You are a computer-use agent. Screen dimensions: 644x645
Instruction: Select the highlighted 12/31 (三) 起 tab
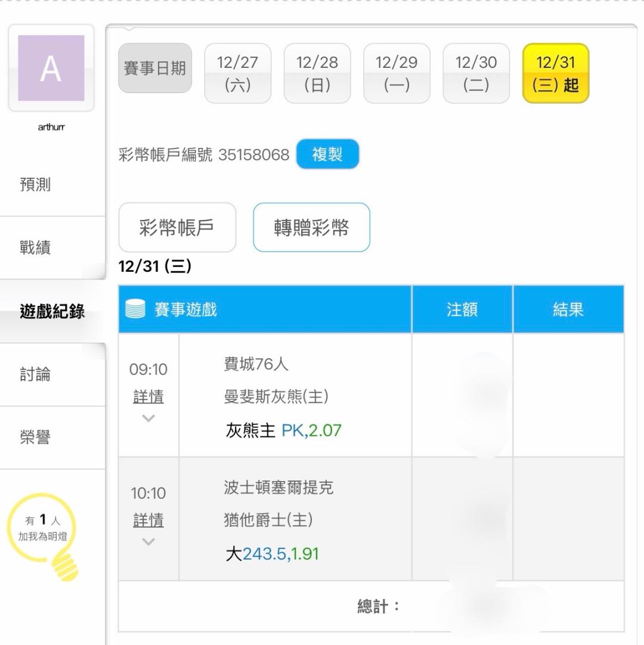point(555,73)
